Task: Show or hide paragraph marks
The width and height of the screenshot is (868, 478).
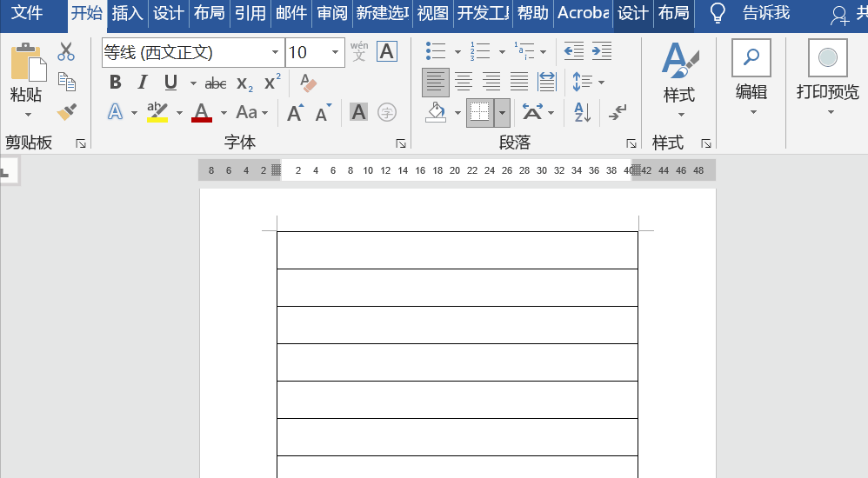Action: [x=618, y=112]
